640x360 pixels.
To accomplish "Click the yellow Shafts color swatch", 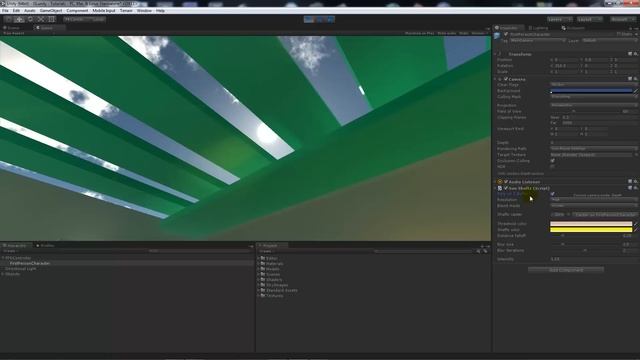I will click(x=591, y=230).
